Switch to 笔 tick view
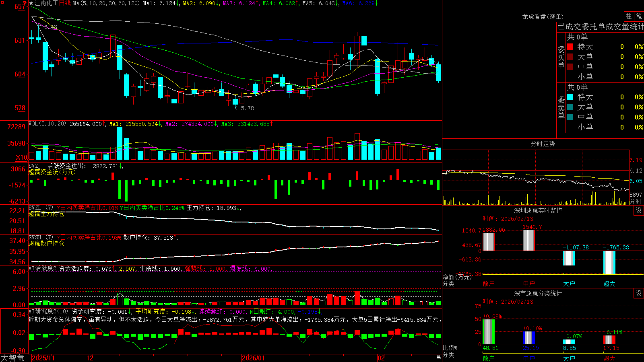This screenshot has height=362, width=644. point(639,16)
